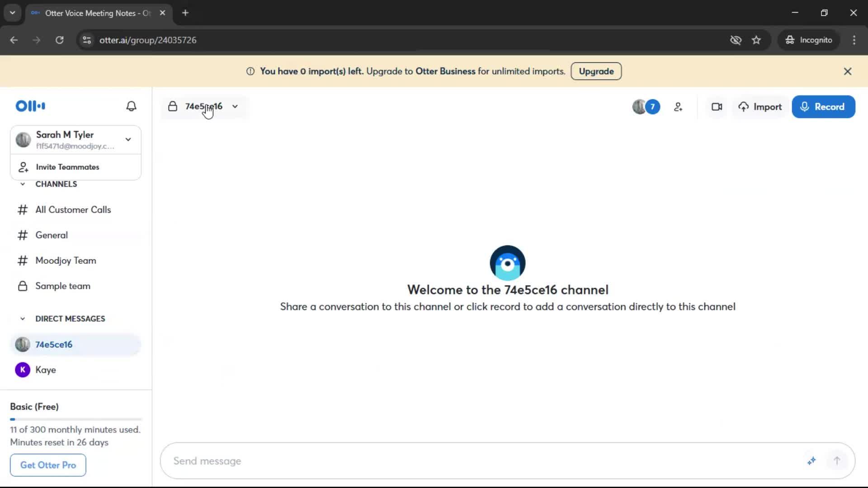Bookmark this page with star icon
Screen dimensions: 868x488
(x=756, y=40)
